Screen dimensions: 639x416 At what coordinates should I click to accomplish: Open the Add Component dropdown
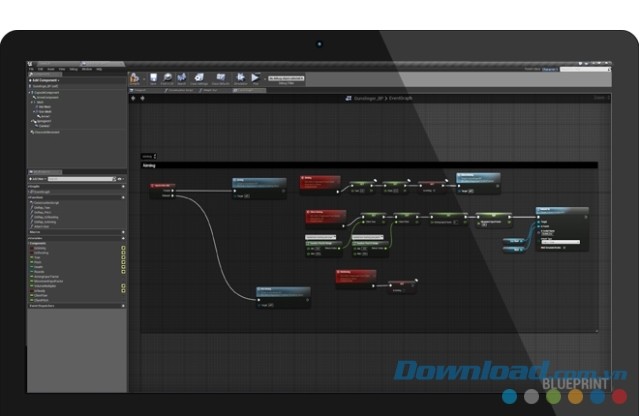45,79
